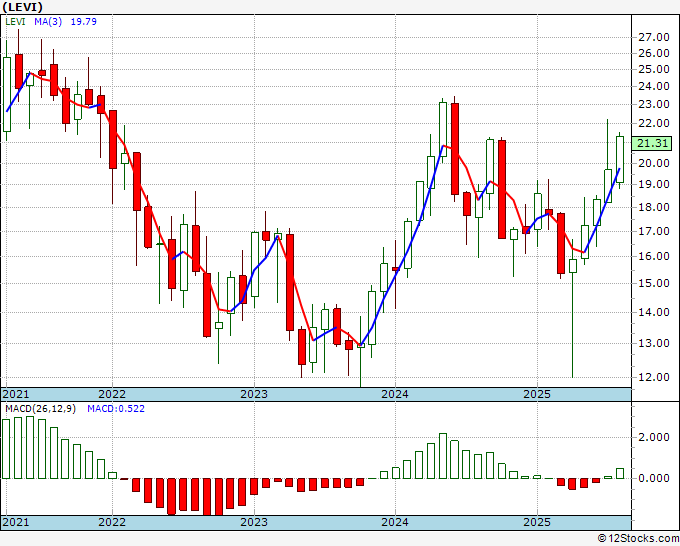Click the latest green candlestick near 21.31
The height and width of the screenshot is (546, 680).
[x=620, y=159]
